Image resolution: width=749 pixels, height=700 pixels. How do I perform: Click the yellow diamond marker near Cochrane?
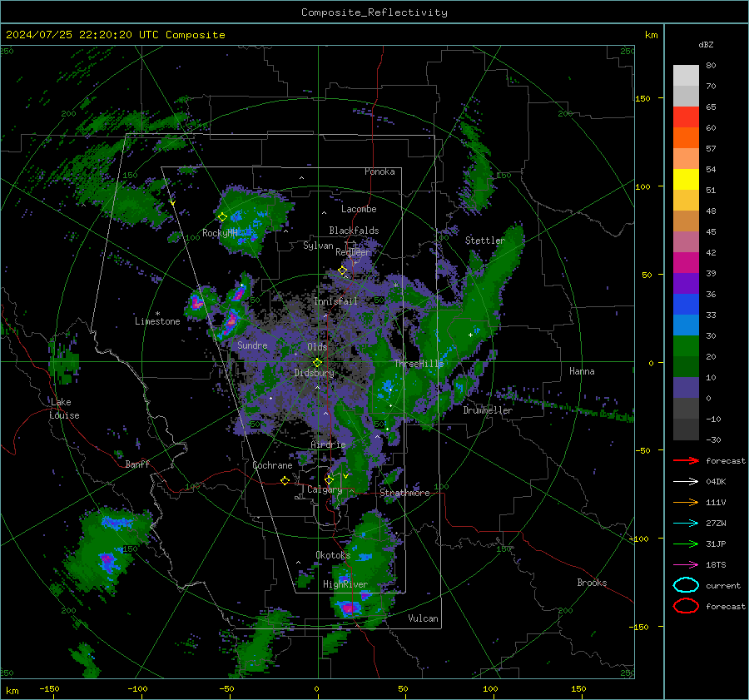285,481
